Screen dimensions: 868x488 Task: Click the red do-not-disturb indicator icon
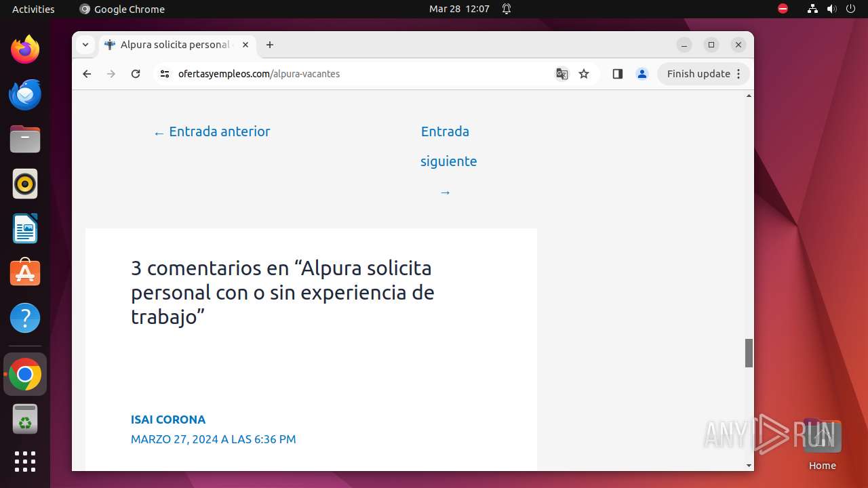click(x=783, y=9)
